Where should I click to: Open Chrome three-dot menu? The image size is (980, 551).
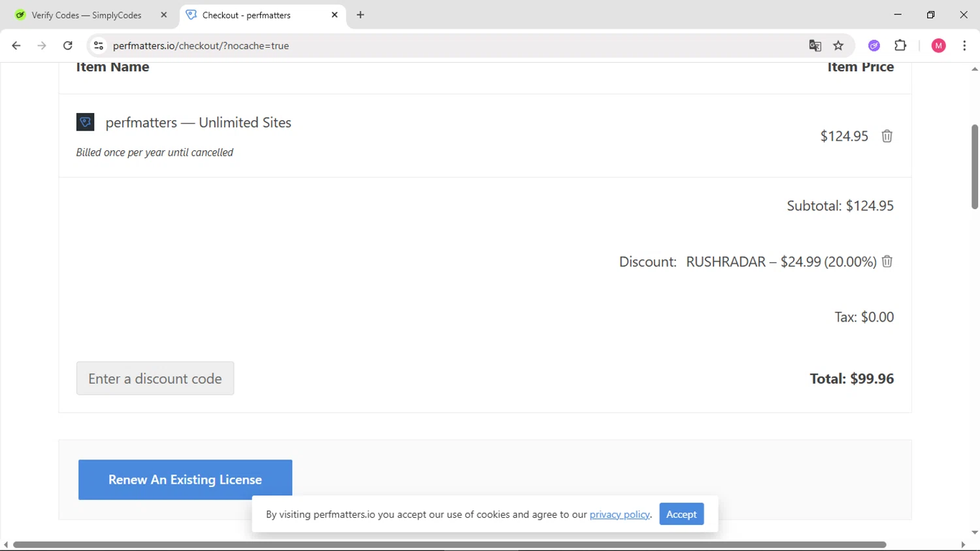[x=965, y=46]
